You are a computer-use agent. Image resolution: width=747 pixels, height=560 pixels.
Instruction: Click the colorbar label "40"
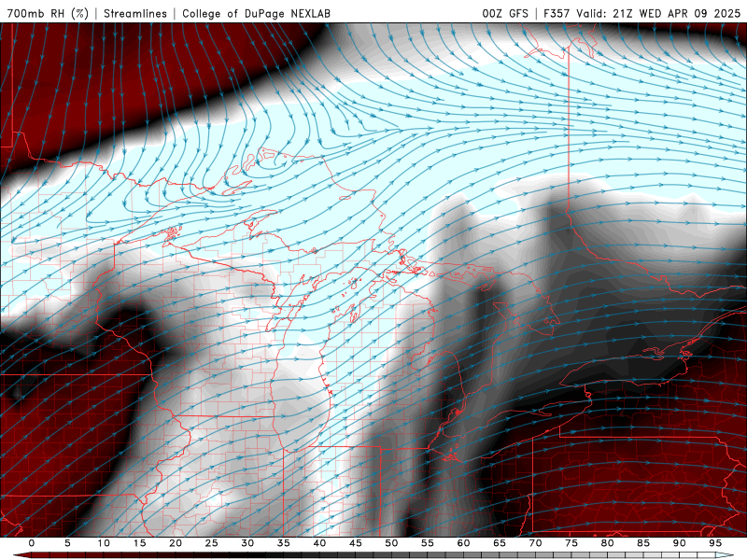(x=319, y=543)
